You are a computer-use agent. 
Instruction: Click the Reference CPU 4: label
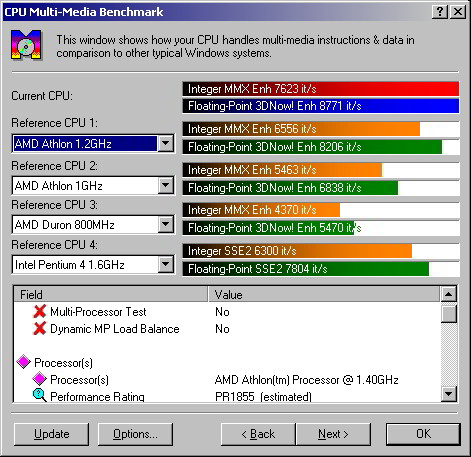[55, 245]
